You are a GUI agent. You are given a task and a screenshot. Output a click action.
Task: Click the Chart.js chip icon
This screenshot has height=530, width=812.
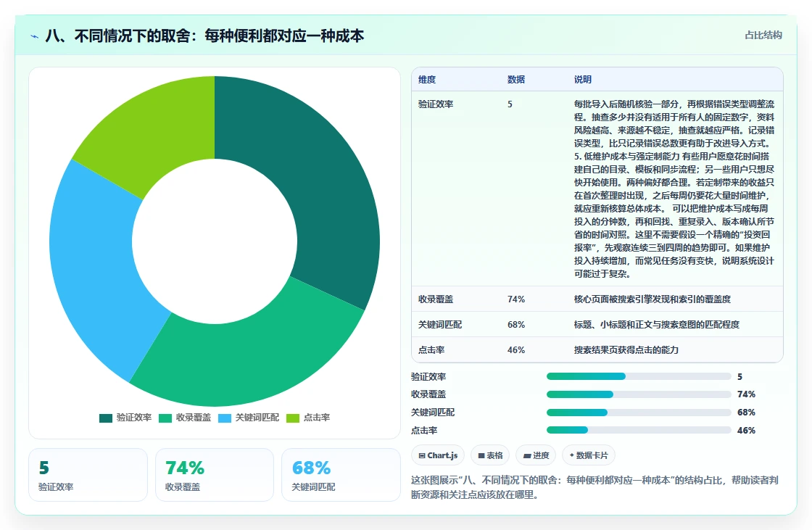pyautogui.click(x=422, y=455)
